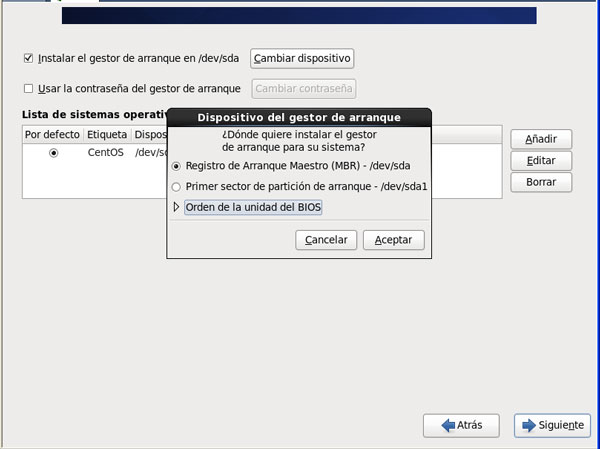Image resolution: width=600 pixels, height=449 pixels.
Task: Enable Usar la contraseña del gestor checkbox
Action: pos(28,88)
